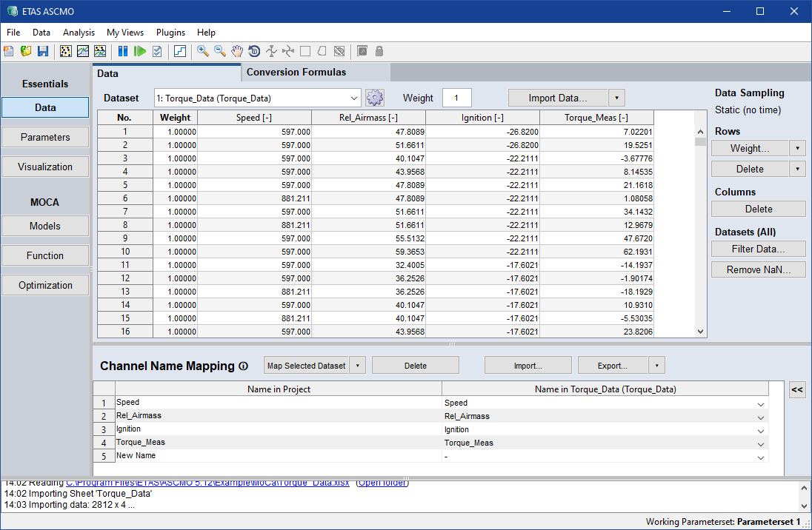Select the Zoom Out magnifier tool
Screen dimensions: 812x530
[x=220, y=51]
